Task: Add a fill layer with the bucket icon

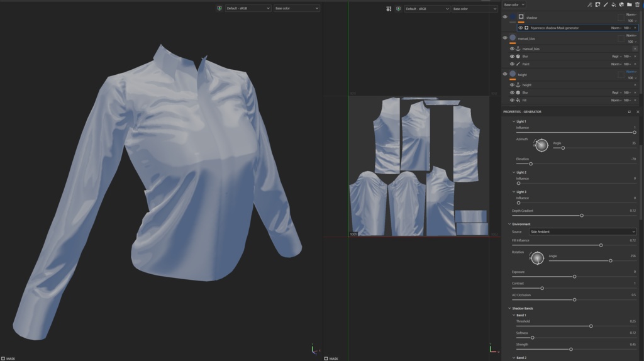Action: pyautogui.click(x=614, y=4)
